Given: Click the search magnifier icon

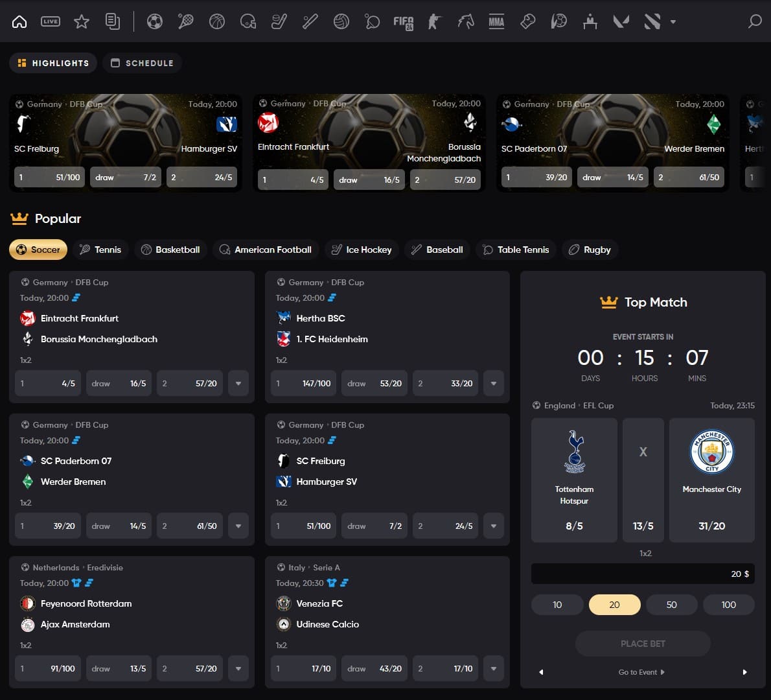Looking at the screenshot, I should click(x=754, y=21).
